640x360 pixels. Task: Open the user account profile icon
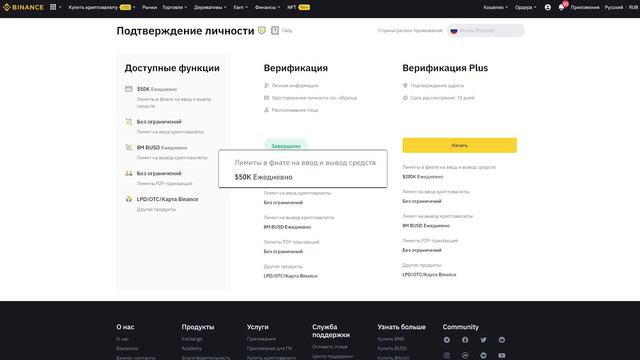(548, 7)
